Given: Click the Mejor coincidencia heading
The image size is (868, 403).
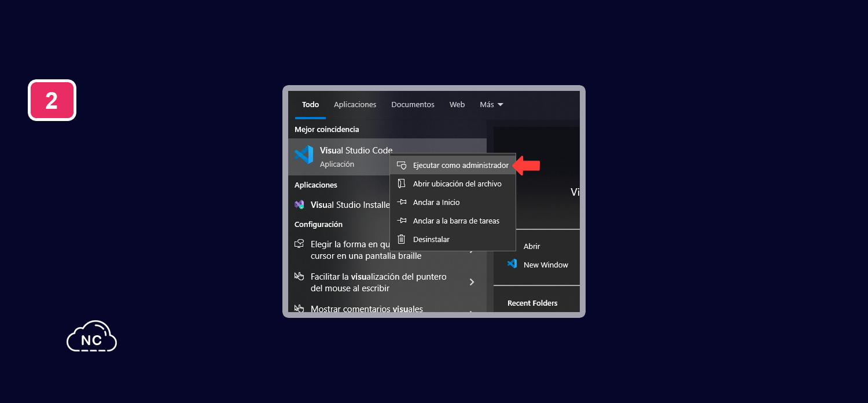Looking at the screenshot, I should click(x=327, y=130).
